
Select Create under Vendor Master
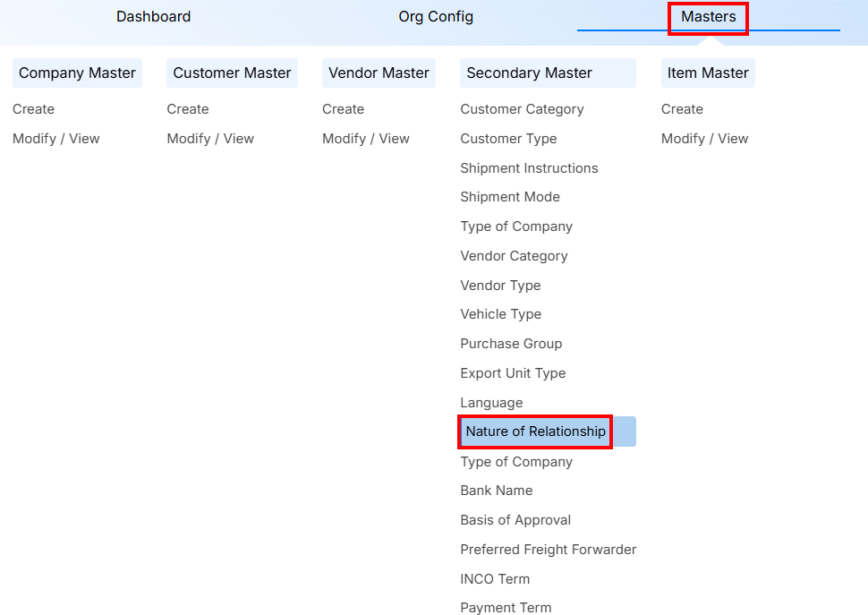tap(343, 109)
